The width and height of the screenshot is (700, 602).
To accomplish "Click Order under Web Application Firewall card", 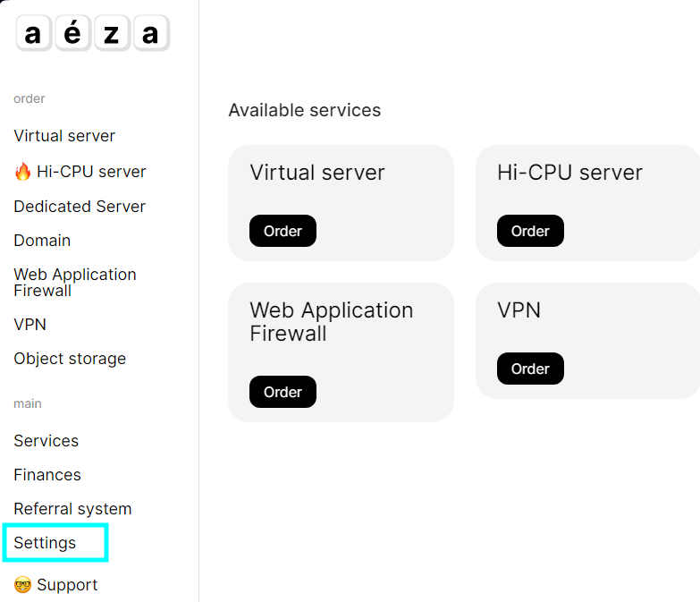I will 283,392.
